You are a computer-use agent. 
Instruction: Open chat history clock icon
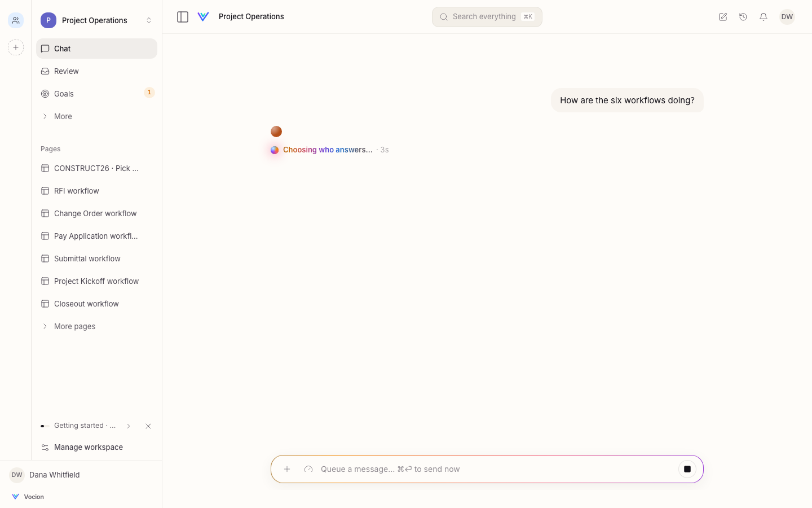[743, 17]
